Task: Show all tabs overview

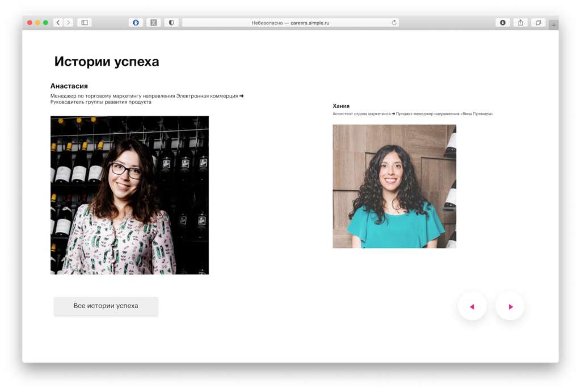Action: coord(538,23)
